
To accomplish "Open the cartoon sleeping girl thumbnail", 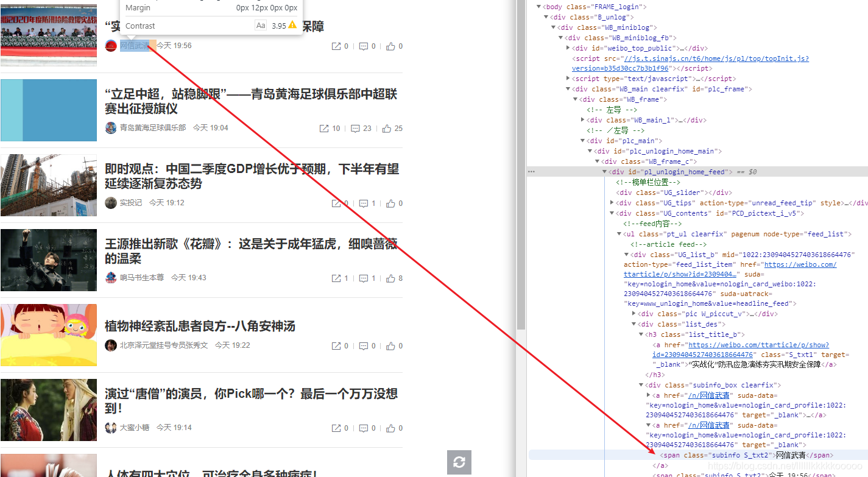I will click(x=49, y=335).
